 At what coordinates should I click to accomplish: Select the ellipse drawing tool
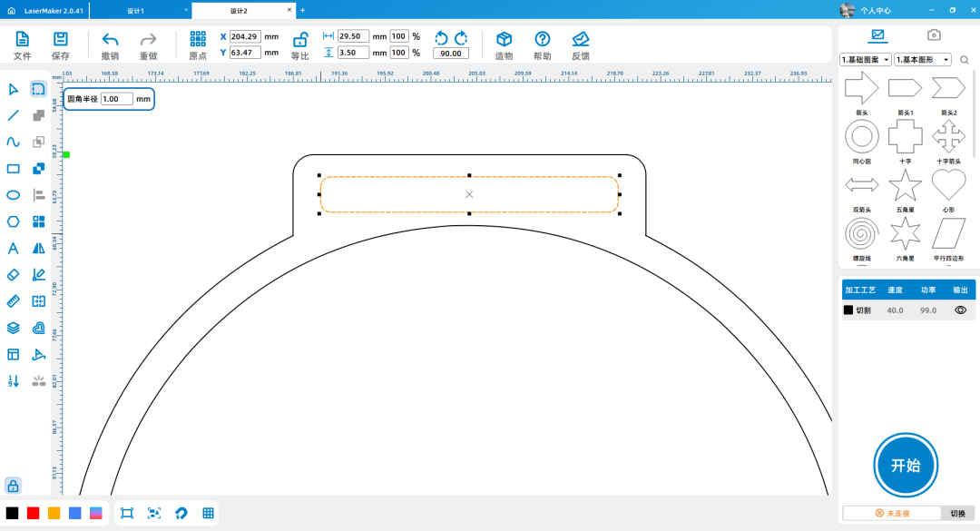[14, 195]
